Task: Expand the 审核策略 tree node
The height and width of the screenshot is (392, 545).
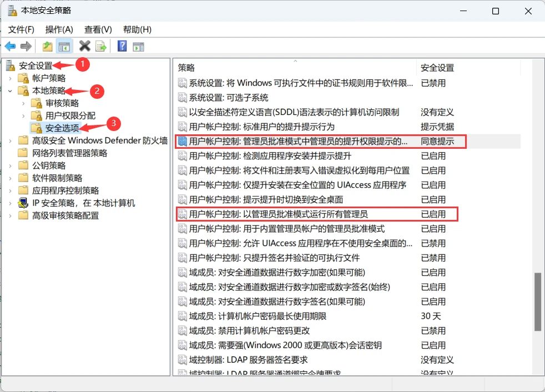Action: coord(23,103)
